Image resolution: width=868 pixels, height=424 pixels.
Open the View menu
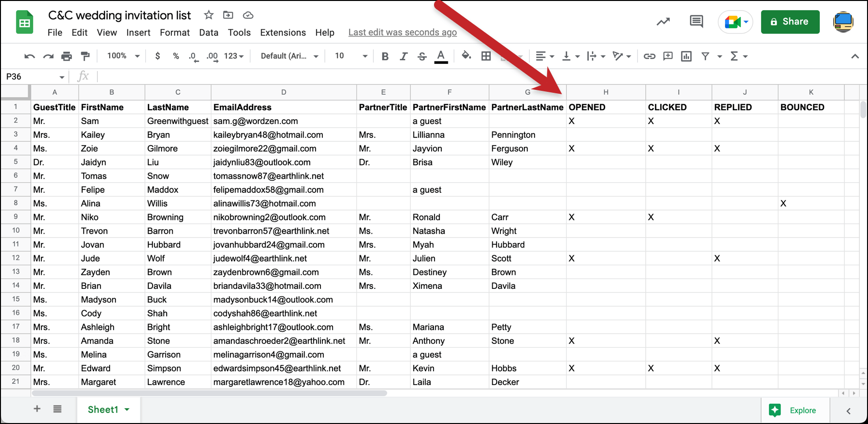(x=107, y=33)
